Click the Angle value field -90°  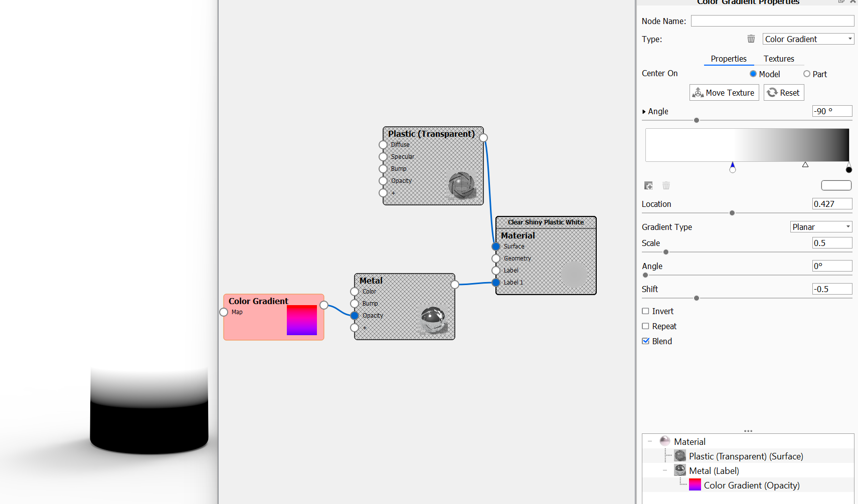pos(832,111)
